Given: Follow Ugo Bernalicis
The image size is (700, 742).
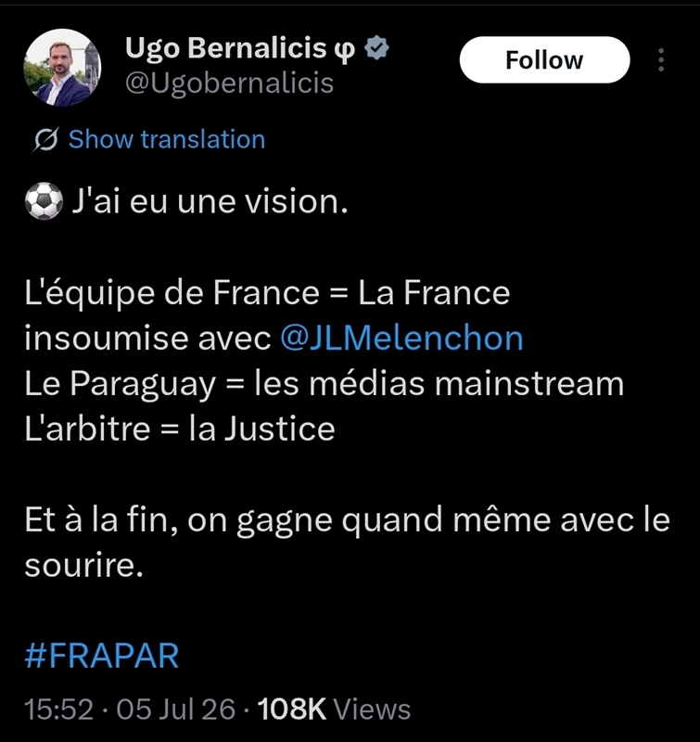Looking at the screenshot, I should coord(544,60).
